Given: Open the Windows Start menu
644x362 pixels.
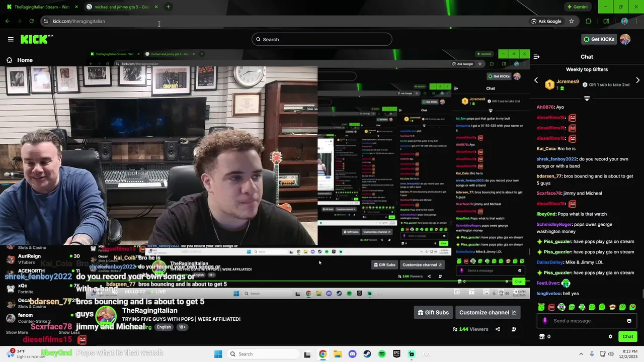Looking at the screenshot, I should click(x=218, y=354).
